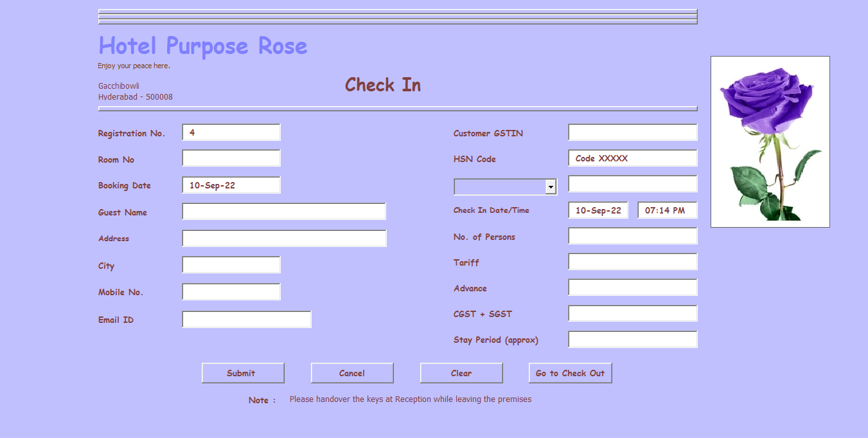Focus the Room No input field
The image size is (868, 438).
(231, 158)
